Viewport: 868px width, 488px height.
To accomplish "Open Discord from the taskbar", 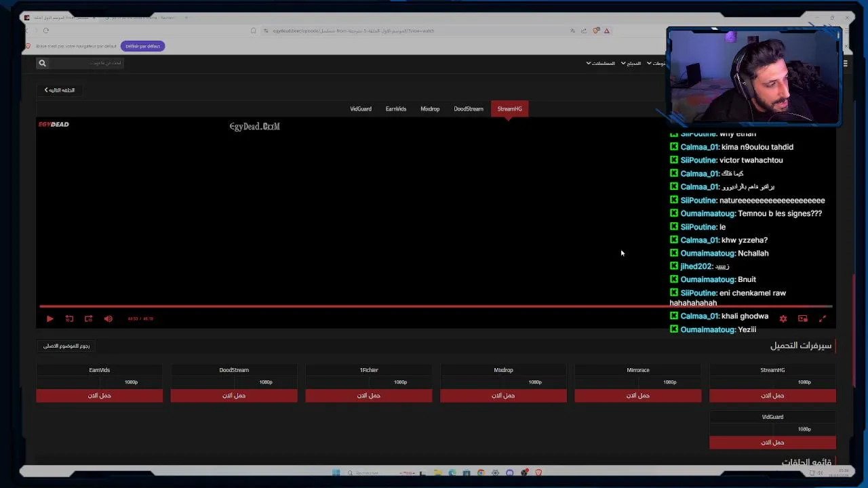I will coord(510,473).
